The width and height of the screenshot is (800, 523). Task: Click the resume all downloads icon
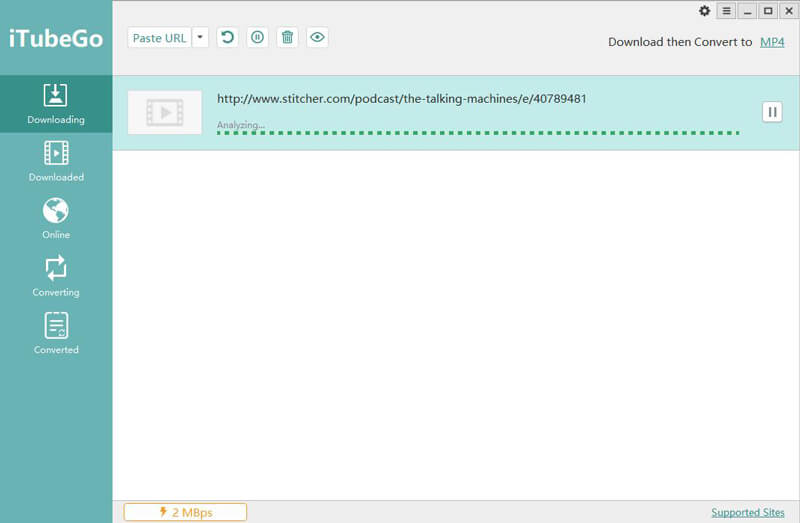(228, 37)
